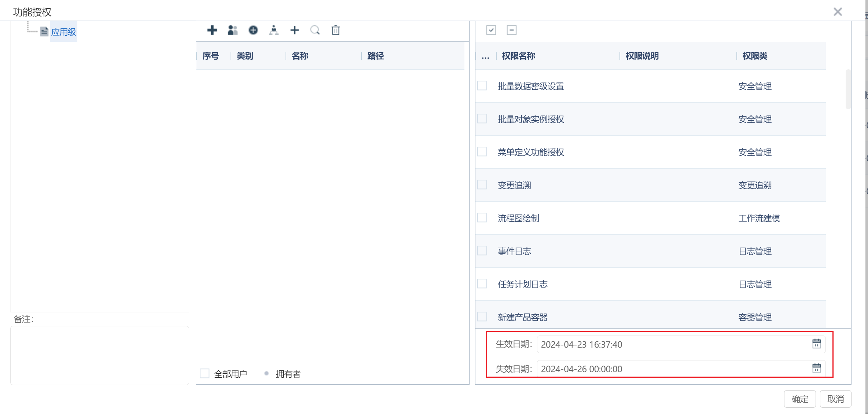Click the 序号 column header
The width and height of the screenshot is (868, 414).
click(211, 56)
